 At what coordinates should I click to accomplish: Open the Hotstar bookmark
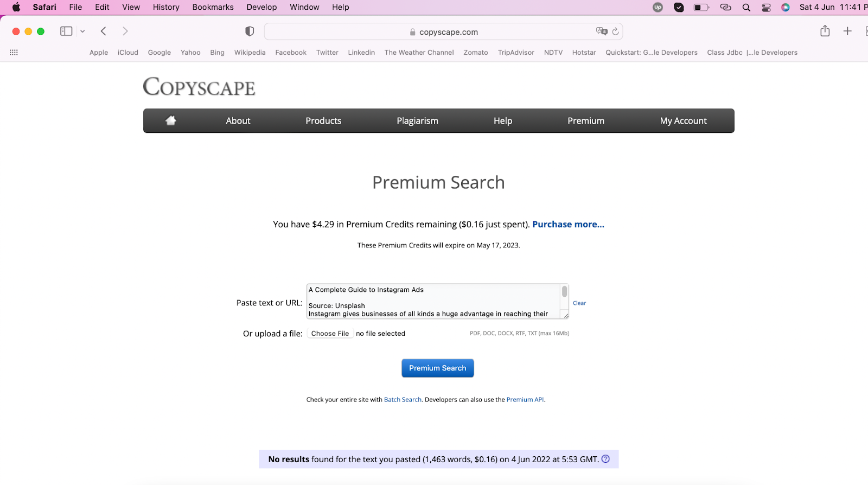pyautogui.click(x=584, y=53)
